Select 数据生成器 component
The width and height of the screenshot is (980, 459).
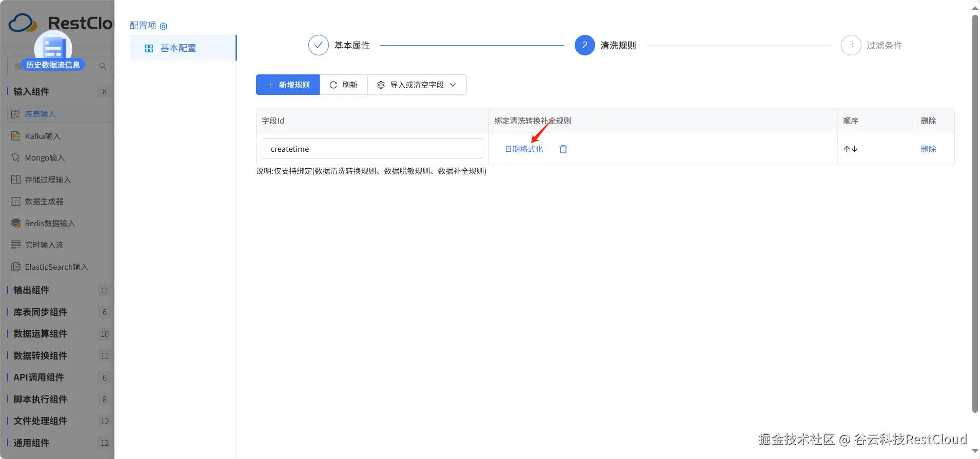[37, 202]
